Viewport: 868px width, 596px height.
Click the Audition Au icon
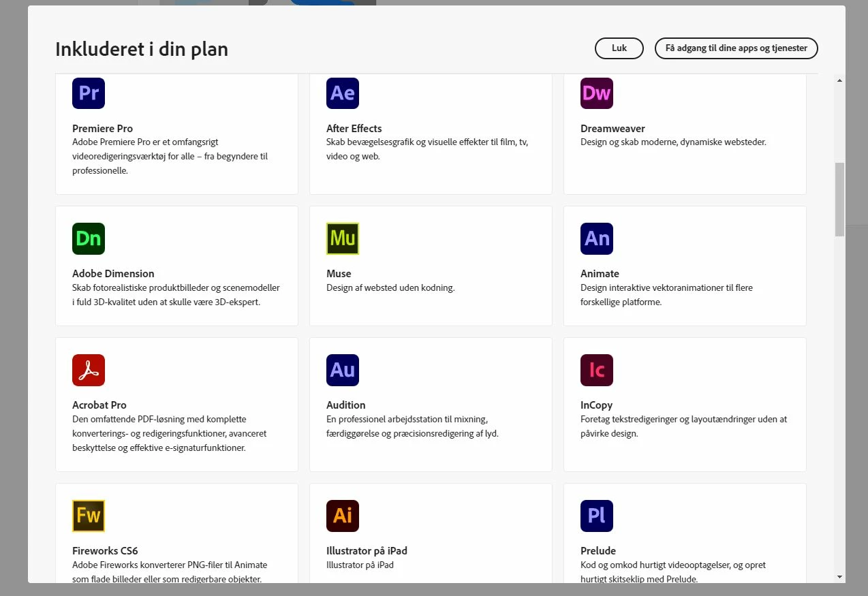click(343, 370)
